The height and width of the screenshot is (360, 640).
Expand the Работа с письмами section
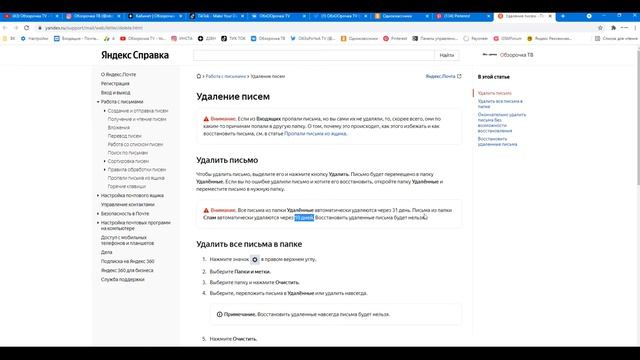click(x=98, y=102)
